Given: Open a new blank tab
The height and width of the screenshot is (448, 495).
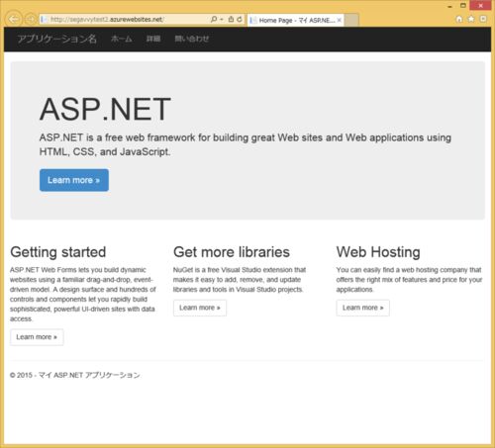Looking at the screenshot, I should (351, 20).
